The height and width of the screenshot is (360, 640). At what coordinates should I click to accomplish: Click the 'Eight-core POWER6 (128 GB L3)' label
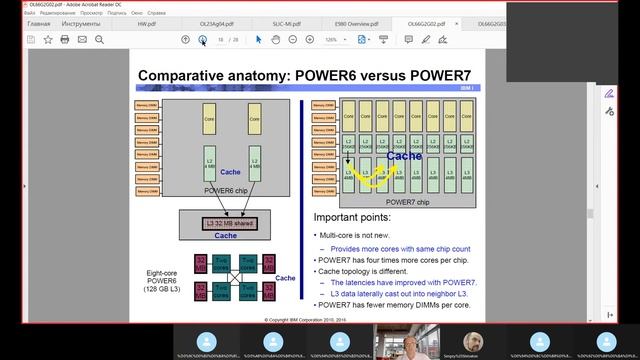(x=162, y=281)
